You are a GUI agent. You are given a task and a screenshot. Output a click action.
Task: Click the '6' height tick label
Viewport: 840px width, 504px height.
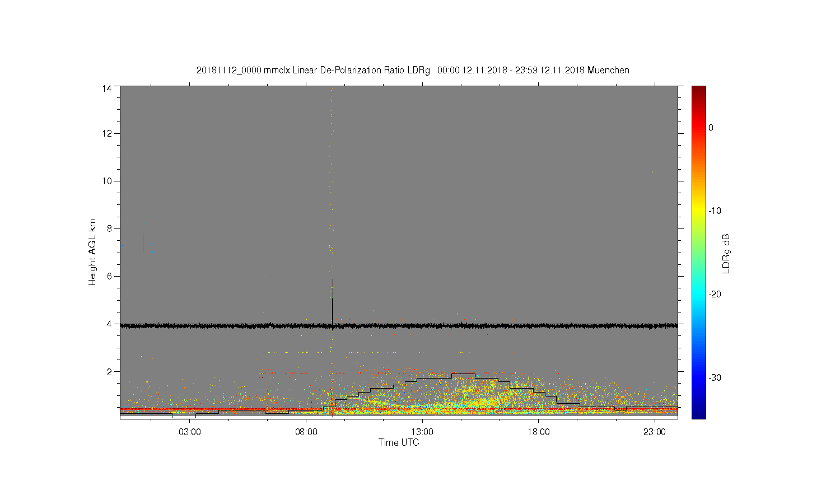click(109, 276)
